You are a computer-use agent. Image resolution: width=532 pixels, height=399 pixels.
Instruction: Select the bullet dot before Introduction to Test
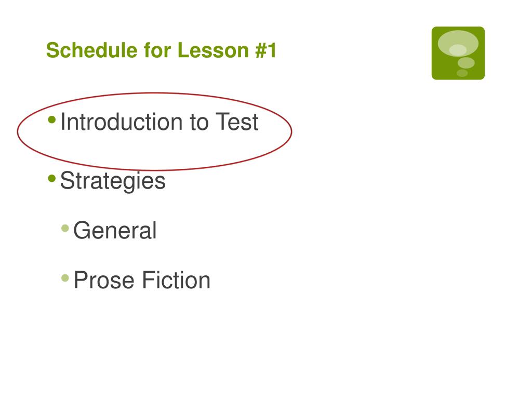click(52, 120)
